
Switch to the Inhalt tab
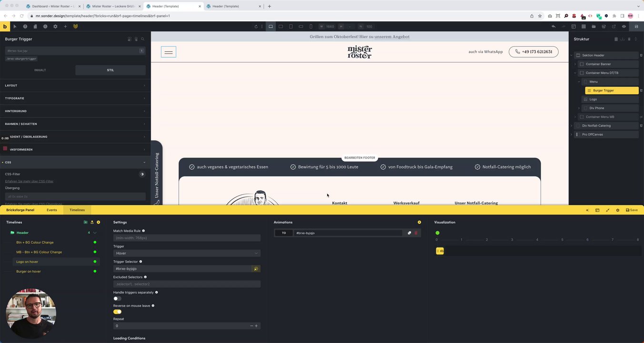tap(40, 70)
